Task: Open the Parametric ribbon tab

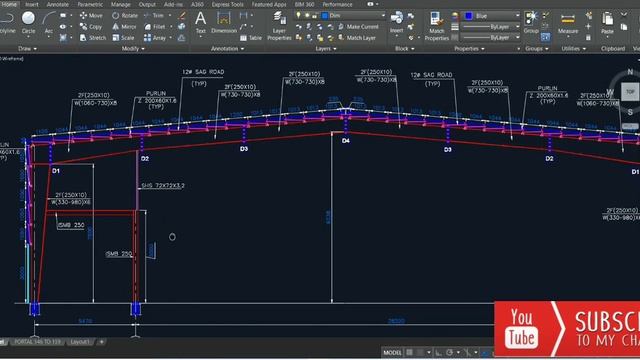Action: click(90, 4)
